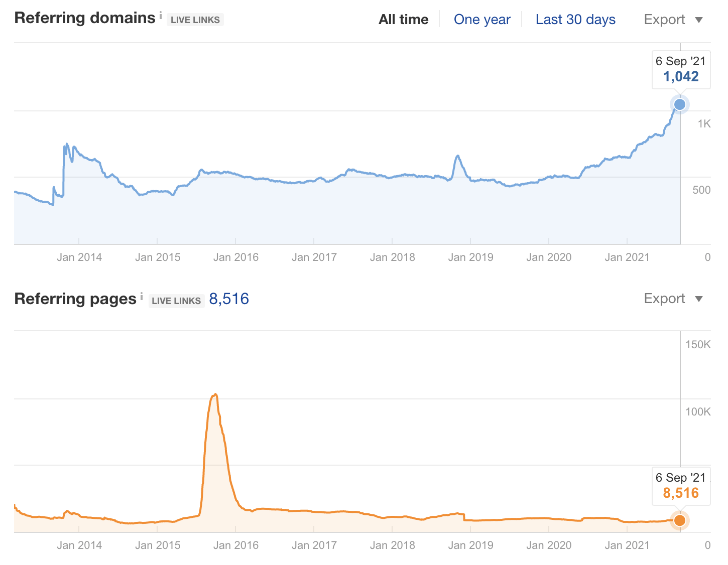Click Jan 2020 label on Referring pages axis

(549, 545)
